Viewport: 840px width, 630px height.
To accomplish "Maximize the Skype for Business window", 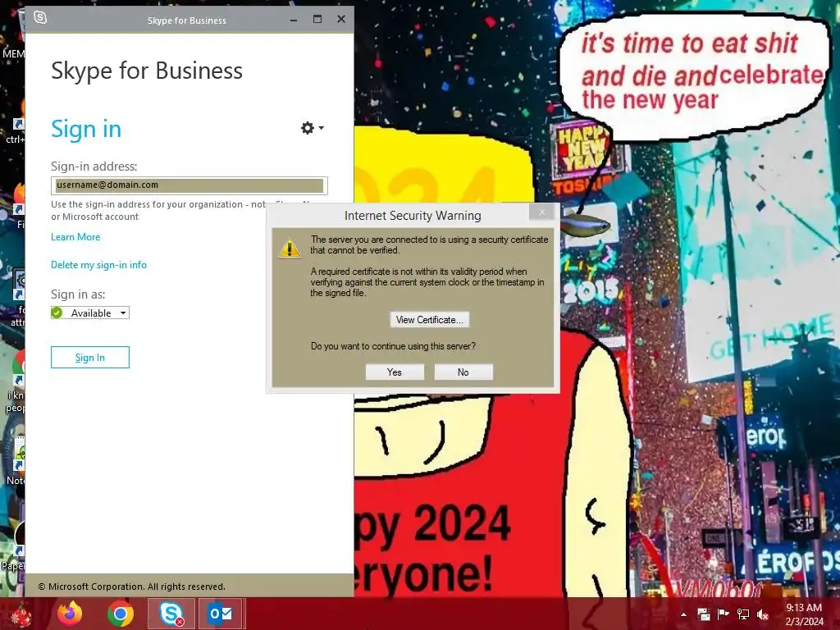I will tap(317, 20).
